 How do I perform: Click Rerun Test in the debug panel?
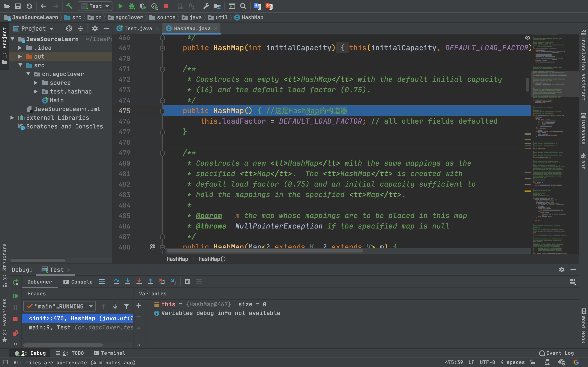pyautogui.click(x=15, y=282)
